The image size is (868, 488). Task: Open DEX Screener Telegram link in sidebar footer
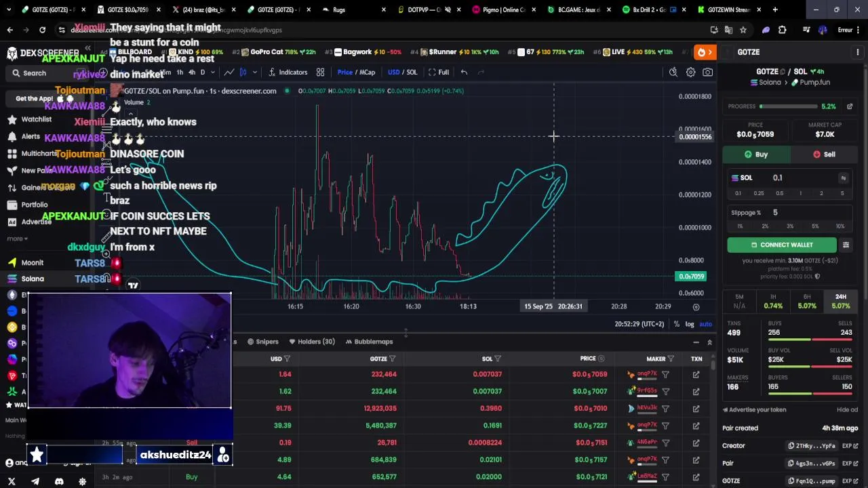point(35,481)
